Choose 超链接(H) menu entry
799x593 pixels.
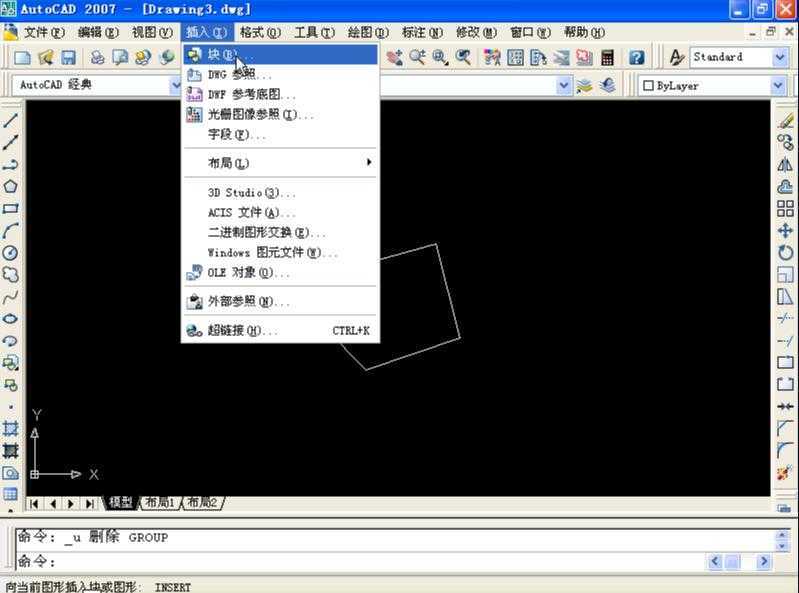pos(281,331)
